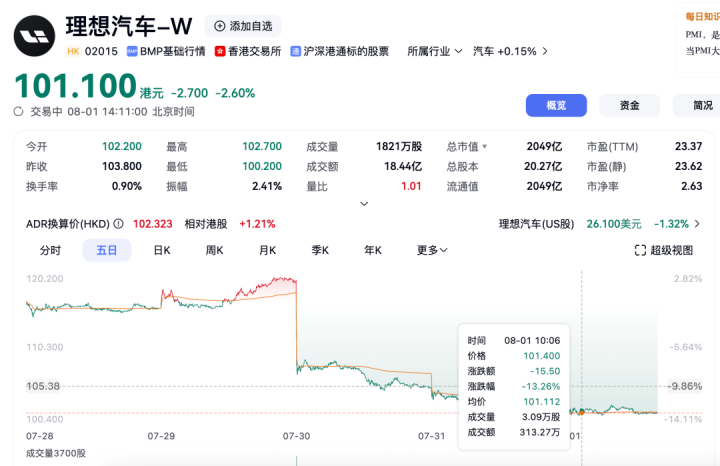Click the 沪深港通标的股票 badge icon
The width and height of the screenshot is (720, 466).
[295, 51]
